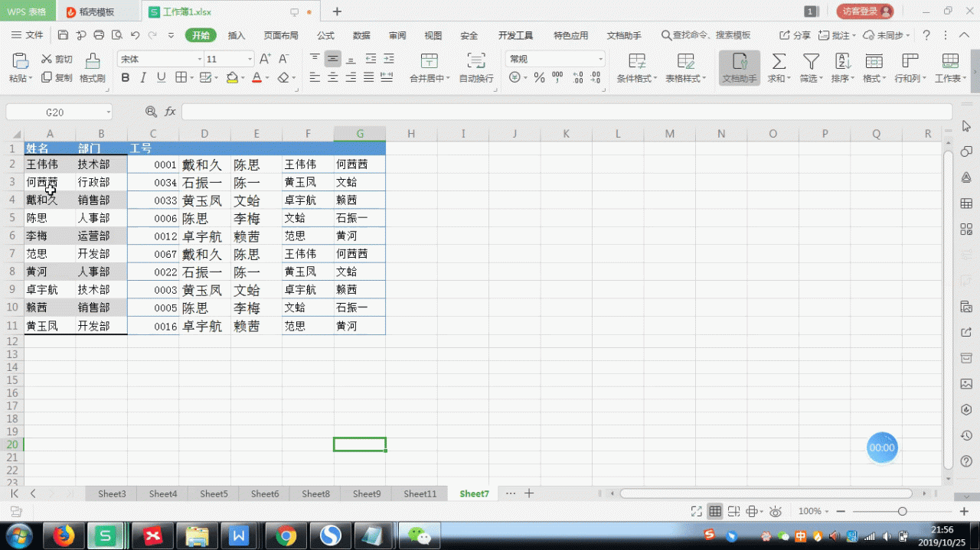This screenshot has height=550, width=980.
Task: Click the guest login (访客登录) button
Action: coord(865,11)
